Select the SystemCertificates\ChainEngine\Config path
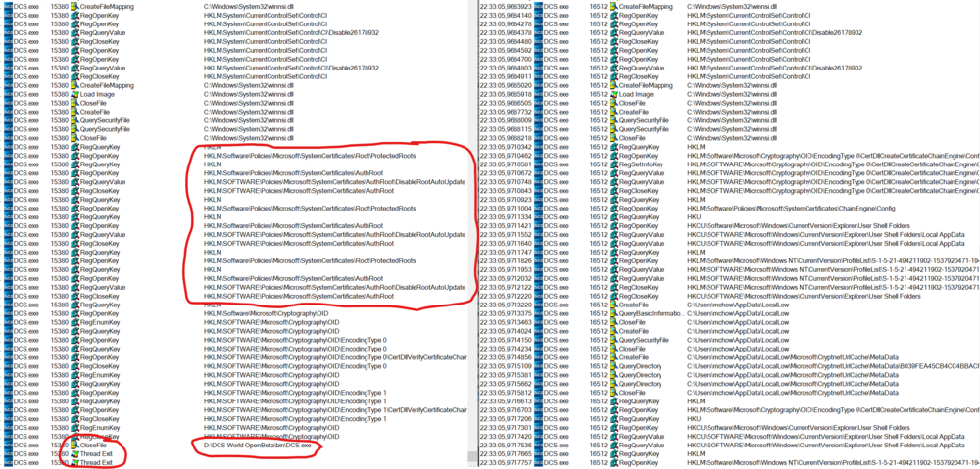The width and height of the screenshot is (980, 469). [x=791, y=208]
